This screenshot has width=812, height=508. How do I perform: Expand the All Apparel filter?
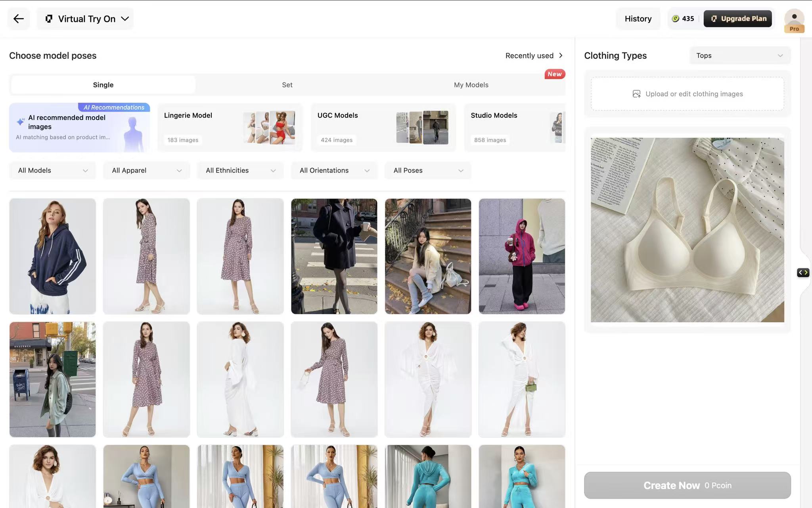tap(146, 170)
